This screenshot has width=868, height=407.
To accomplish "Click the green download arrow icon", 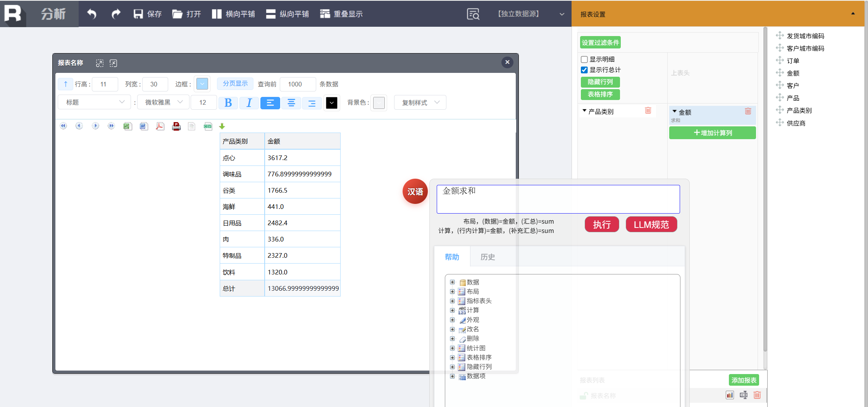I will tap(222, 126).
